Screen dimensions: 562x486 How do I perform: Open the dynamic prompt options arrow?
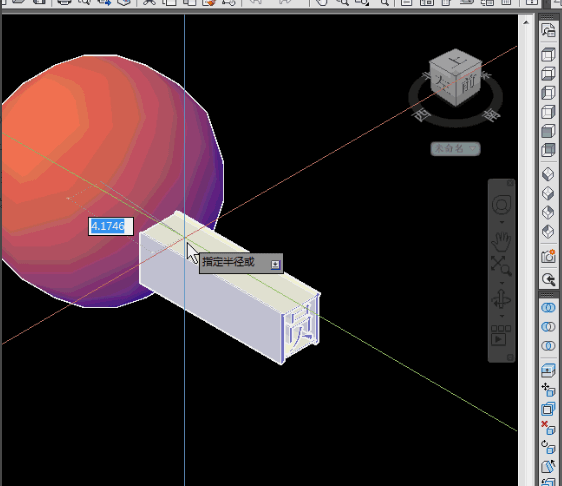click(x=275, y=265)
